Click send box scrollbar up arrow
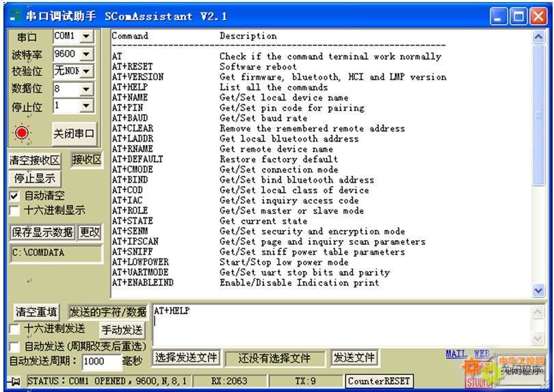 [539, 311]
